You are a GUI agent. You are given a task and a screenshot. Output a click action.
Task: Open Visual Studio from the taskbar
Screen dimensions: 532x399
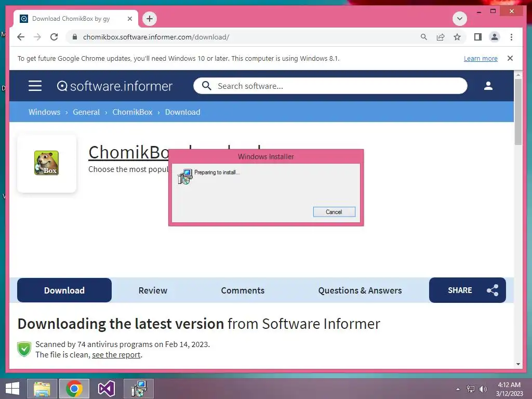(x=106, y=389)
